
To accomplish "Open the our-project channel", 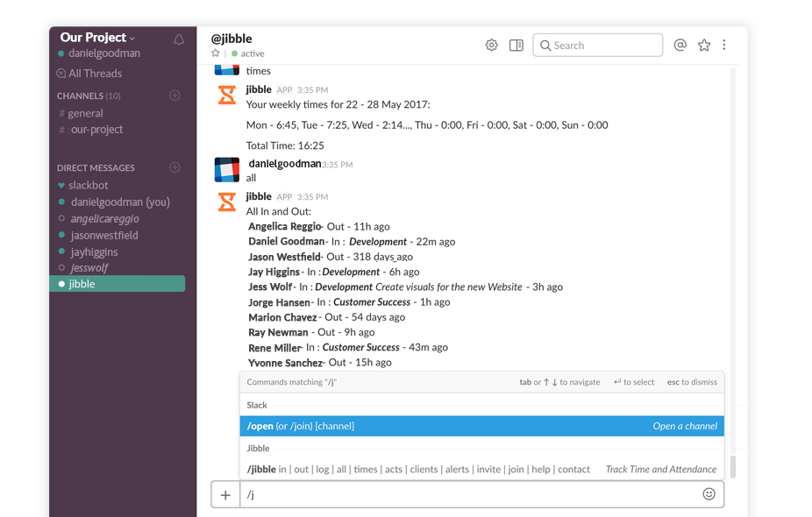I will click(x=96, y=130).
